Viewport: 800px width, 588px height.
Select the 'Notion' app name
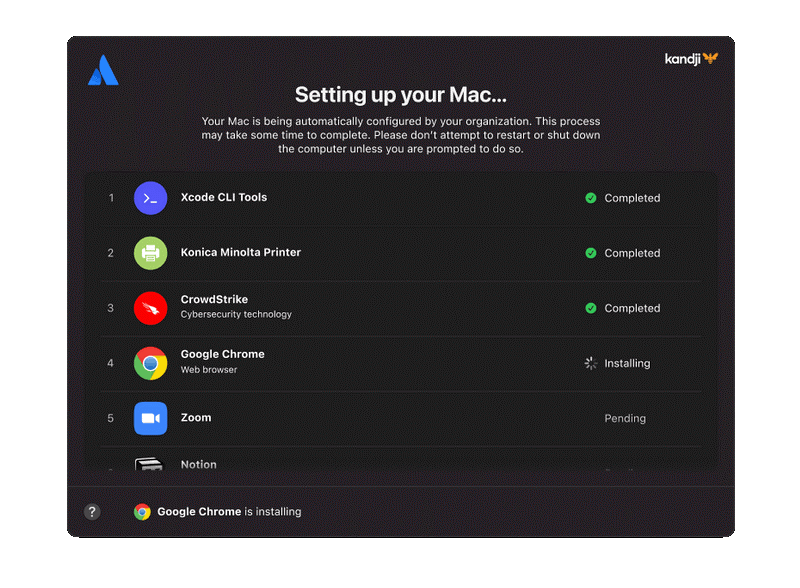(198, 464)
